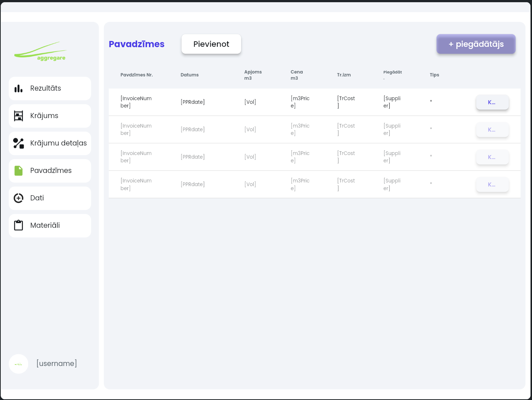Image resolution: width=532 pixels, height=400 pixels.
Task: Click the + piegādātājs button
Action: 476,44
